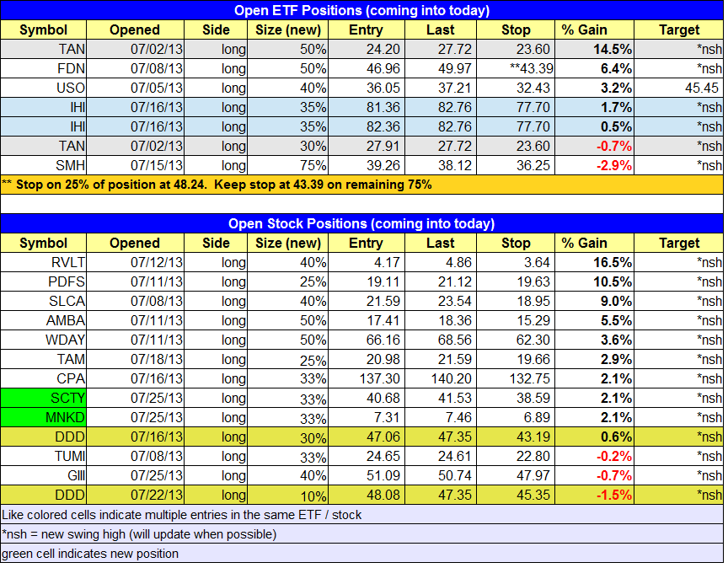This screenshot has width=728, height=584.
Task: Click the like colored cells note
Action: [x=361, y=515]
